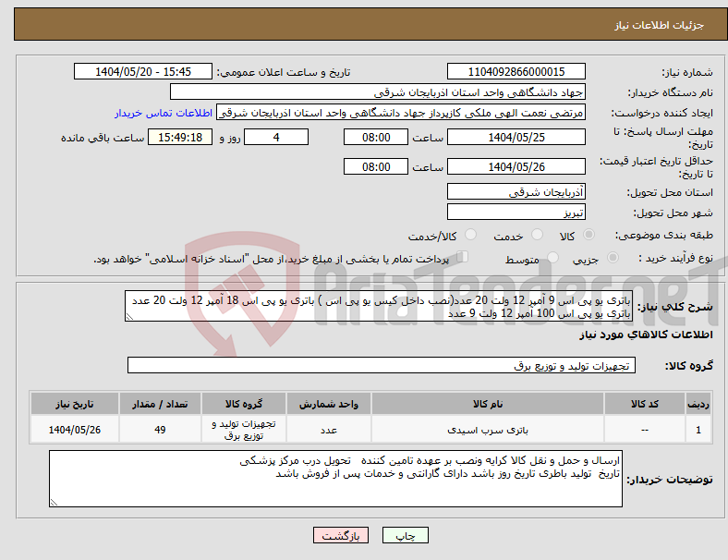The width and height of the screenshot is (728, 560).
Task: Click the نام کالا column header
Action: pyautogui.click(x=488, y=404)
